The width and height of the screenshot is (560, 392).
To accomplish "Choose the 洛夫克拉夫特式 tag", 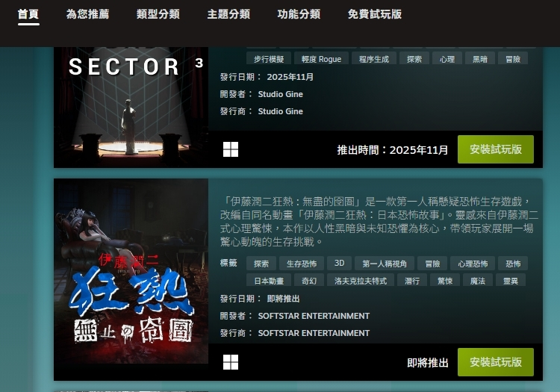I will pyautogui.click(x=361, y=281).
